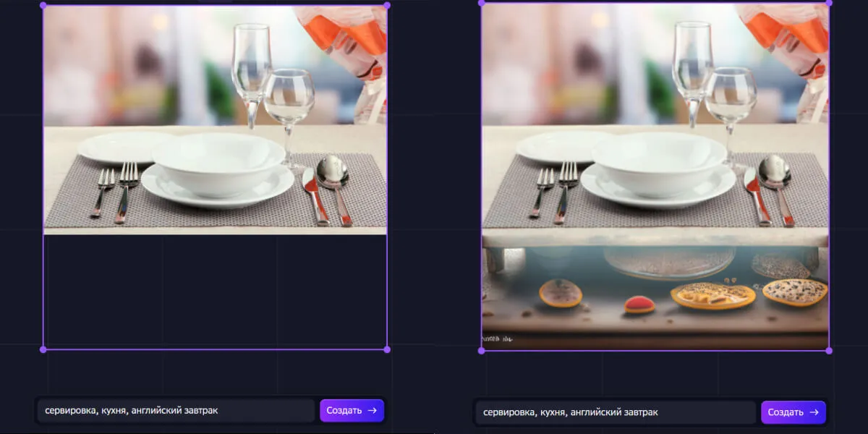Grab the bottom-right handle of the right frame
Image resolution: width=868 pixels, height=434 pixels.
coord(829,350)
